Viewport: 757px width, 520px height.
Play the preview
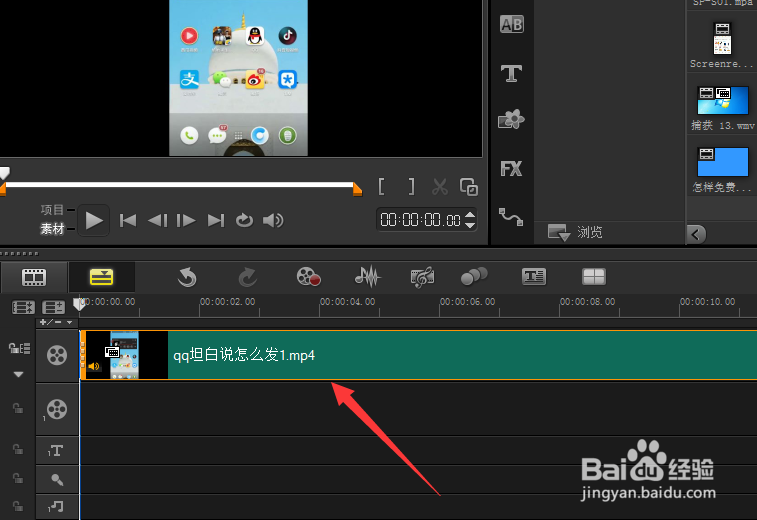(94, 221)
